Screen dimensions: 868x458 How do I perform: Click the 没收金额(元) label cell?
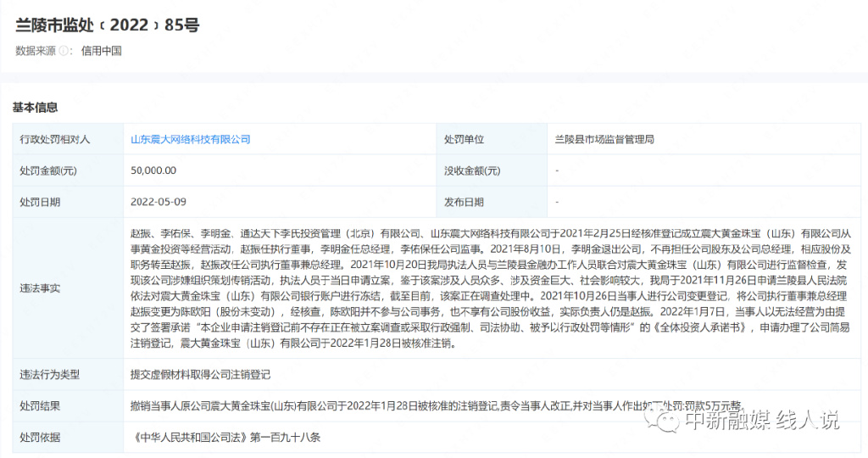472,170
